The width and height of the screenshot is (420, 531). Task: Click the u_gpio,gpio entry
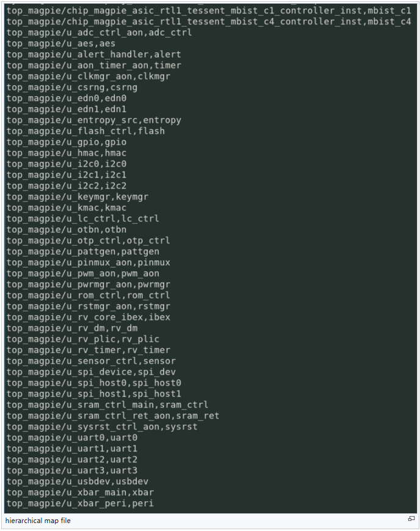pos(67,142)
